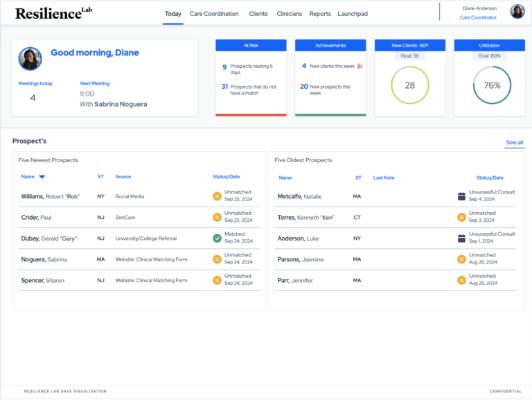
Task: Open the Launchpad tab
Action: click(x=353, y=14)
